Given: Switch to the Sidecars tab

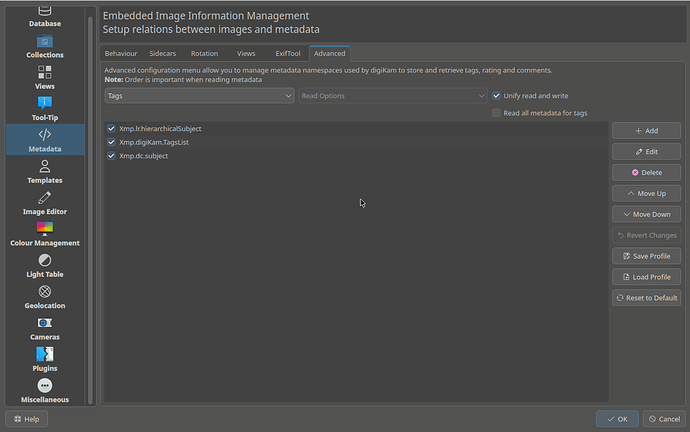Looking at the screenshot, I should pos(162,53).
